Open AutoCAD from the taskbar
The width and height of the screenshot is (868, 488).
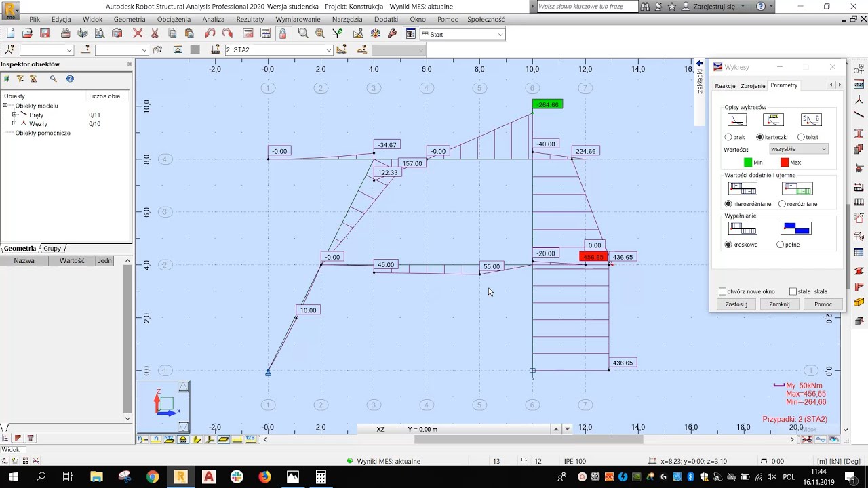pyautogui.click(x=208, y=477)
